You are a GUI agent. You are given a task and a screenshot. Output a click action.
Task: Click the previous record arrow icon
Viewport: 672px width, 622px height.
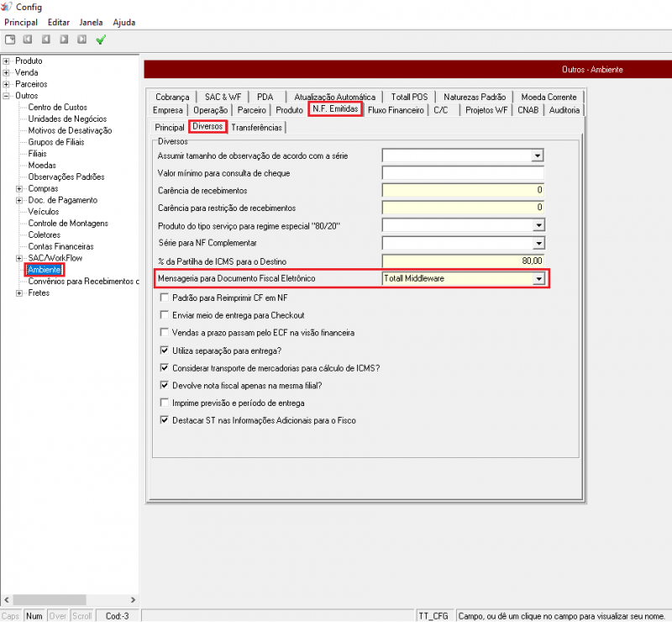click(x=45, y=40)
